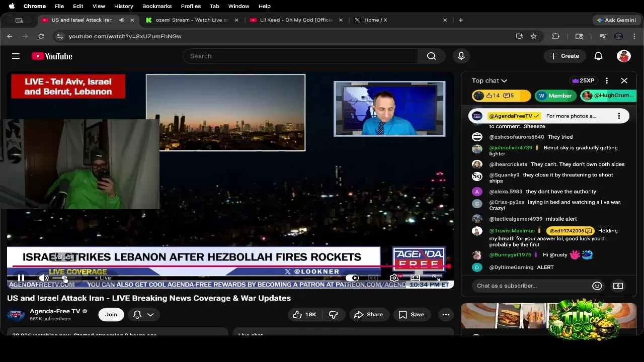The width and height of the screenshot is (644, 362).
Task: Open the more actions ellipsis below video
Action: pos(446,314)
